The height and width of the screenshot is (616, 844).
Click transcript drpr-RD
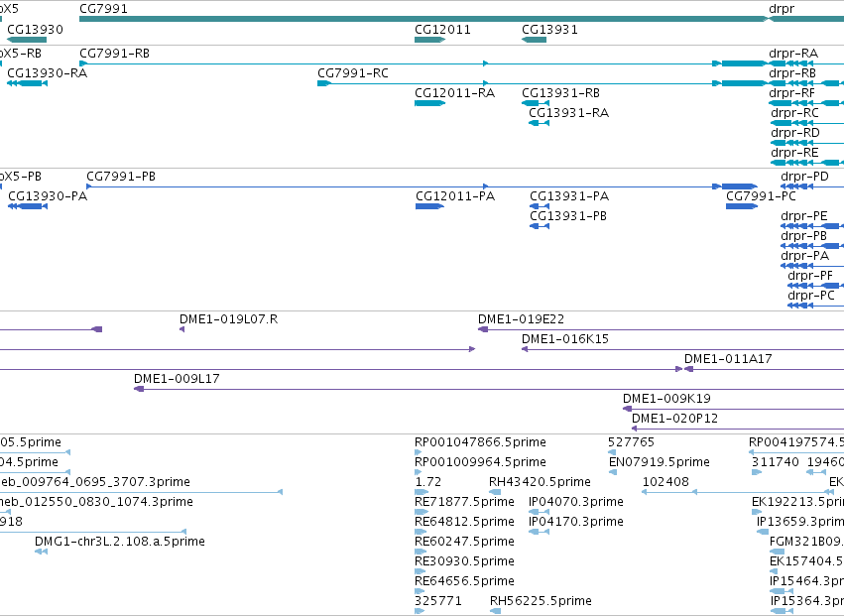pos(807,143)
